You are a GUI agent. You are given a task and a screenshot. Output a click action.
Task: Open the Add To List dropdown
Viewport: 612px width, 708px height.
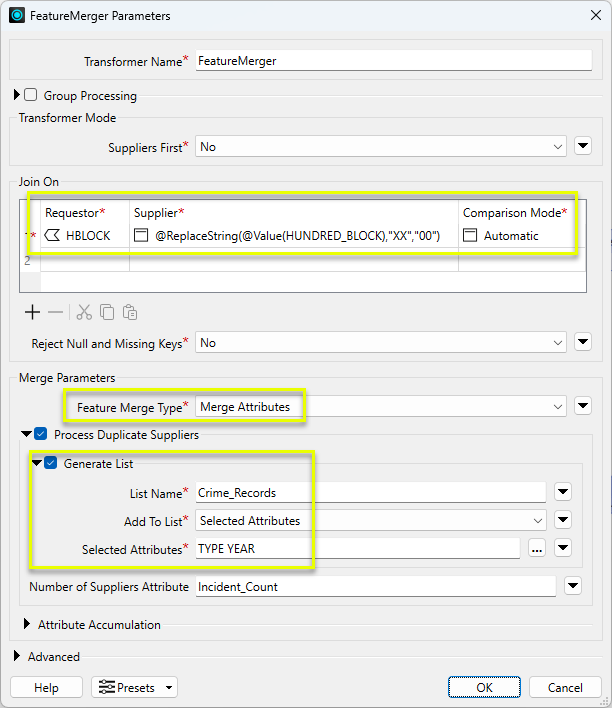[x=371, y=520]
